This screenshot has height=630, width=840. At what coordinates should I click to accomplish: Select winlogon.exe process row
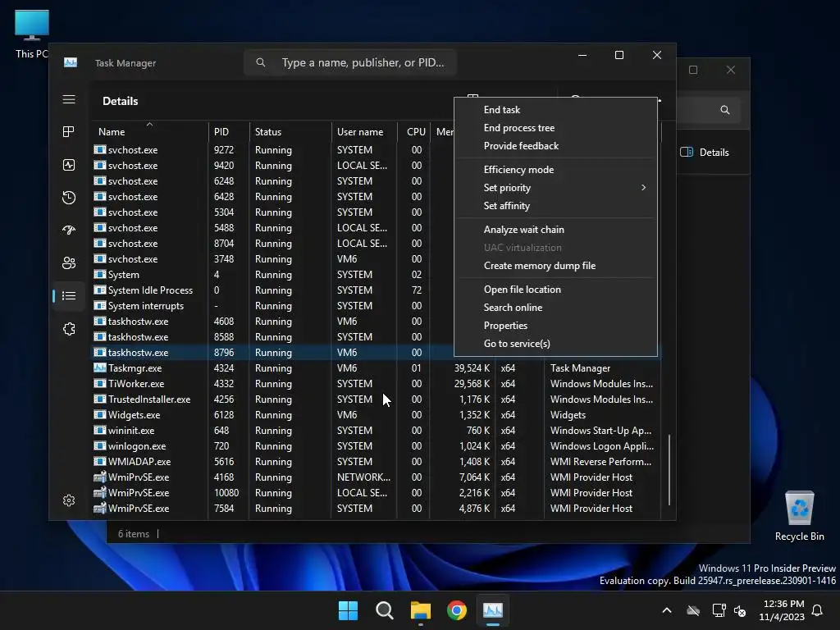click(x=377, y=445)
